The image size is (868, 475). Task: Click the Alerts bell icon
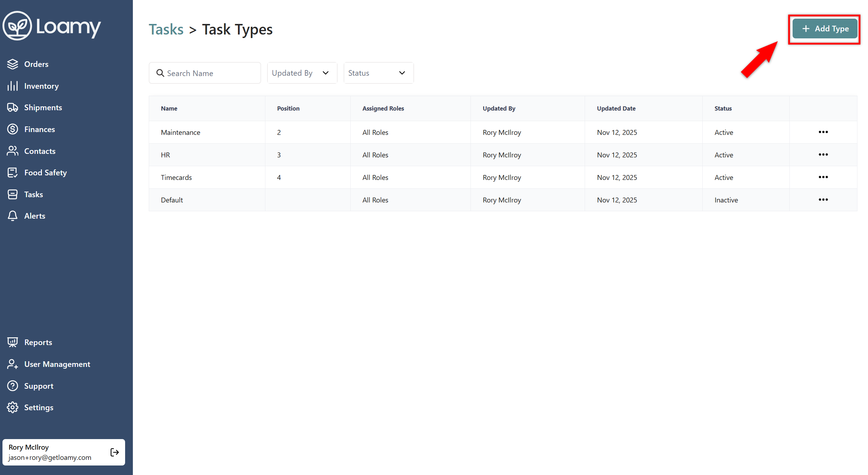pyautogui.click(x=13, y=216)
